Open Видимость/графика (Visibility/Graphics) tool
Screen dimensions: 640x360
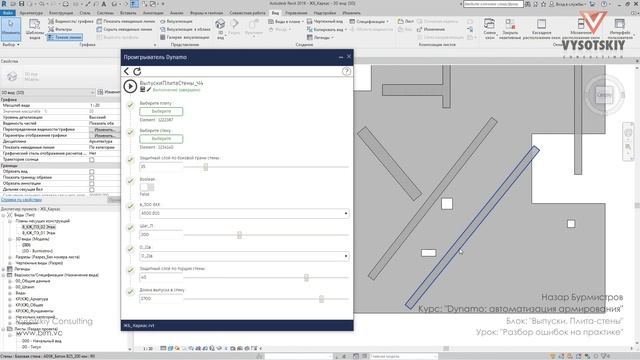tap(71, 21)
